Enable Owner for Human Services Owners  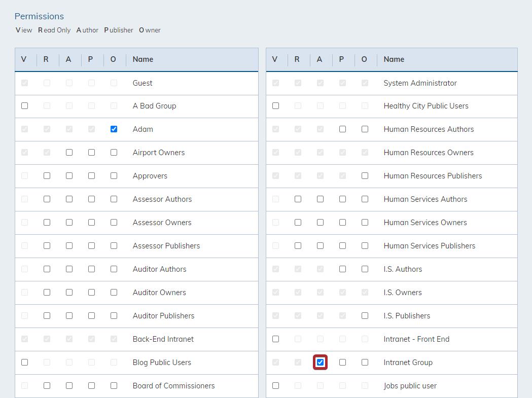point(365,223)
